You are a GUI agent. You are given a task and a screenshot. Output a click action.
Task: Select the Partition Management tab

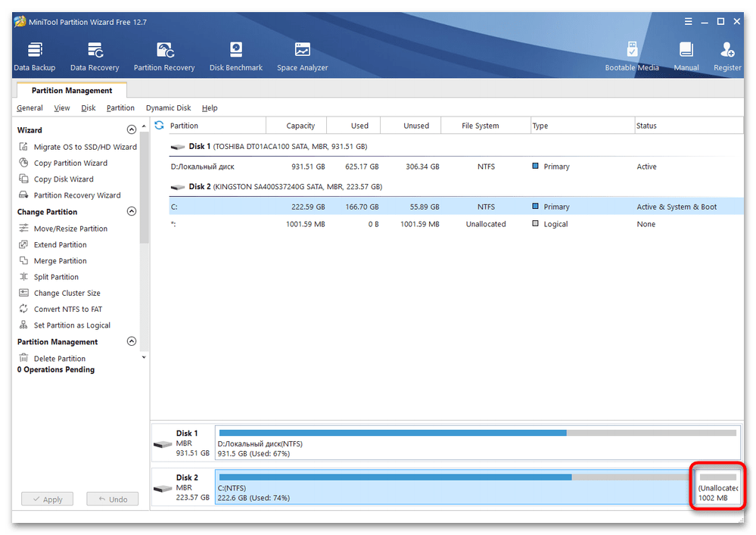click(72, 91)
